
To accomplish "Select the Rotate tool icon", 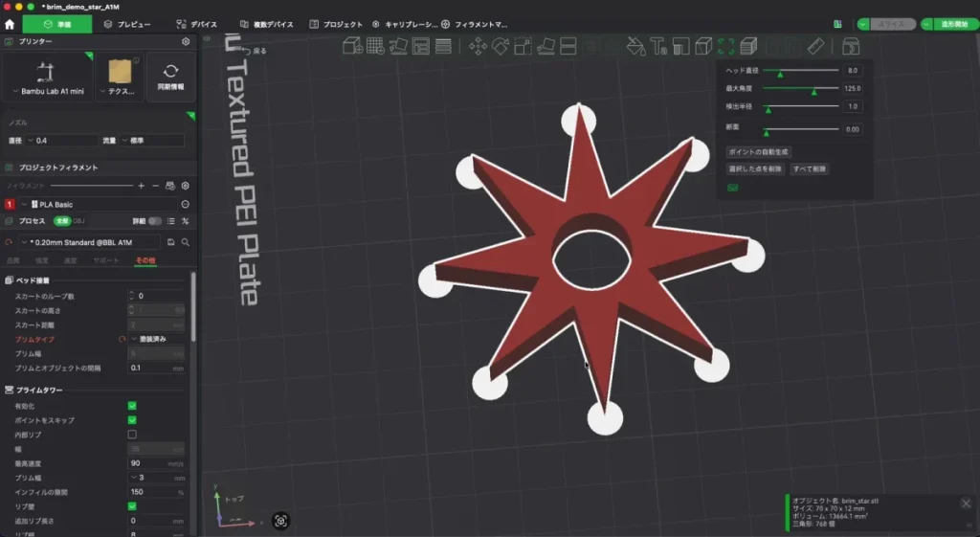I will 501,46.
